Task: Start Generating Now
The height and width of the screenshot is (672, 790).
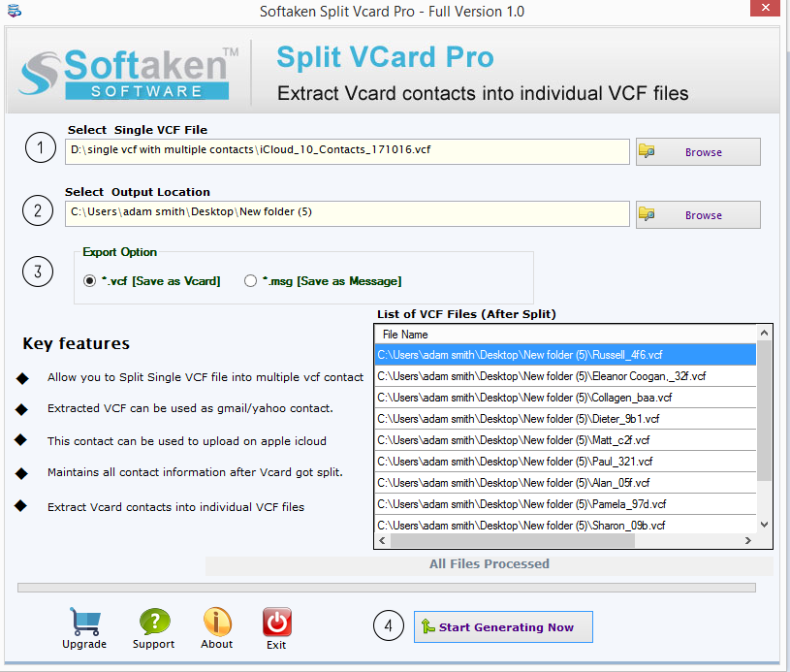Action: tap(503, 627)
